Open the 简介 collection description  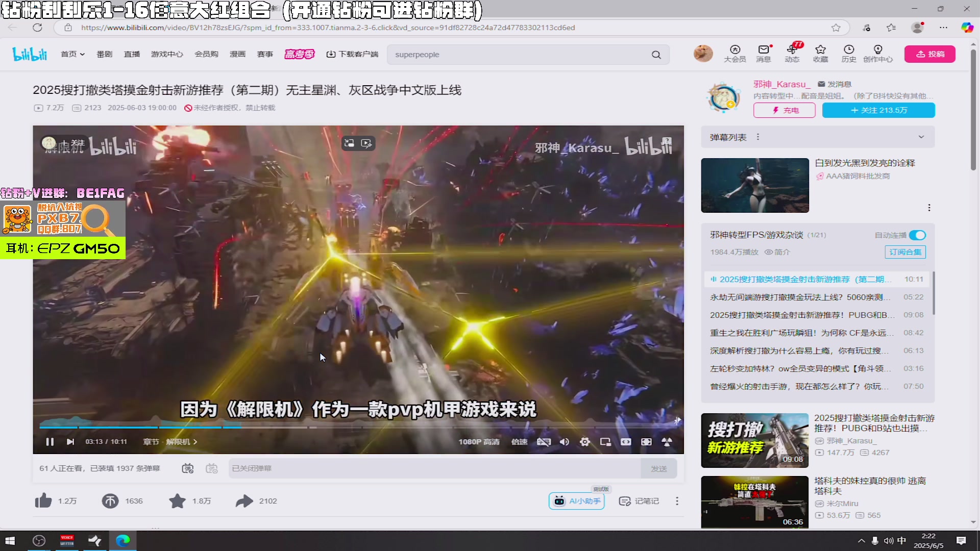(777, 252)
